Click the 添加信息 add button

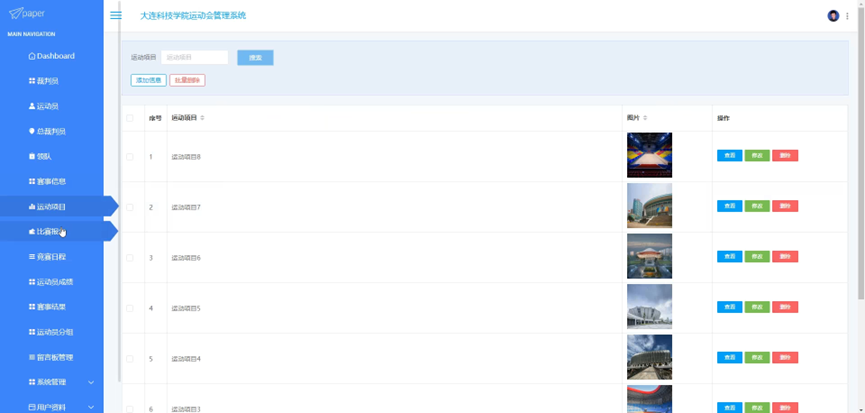click(x=148, y=81)
